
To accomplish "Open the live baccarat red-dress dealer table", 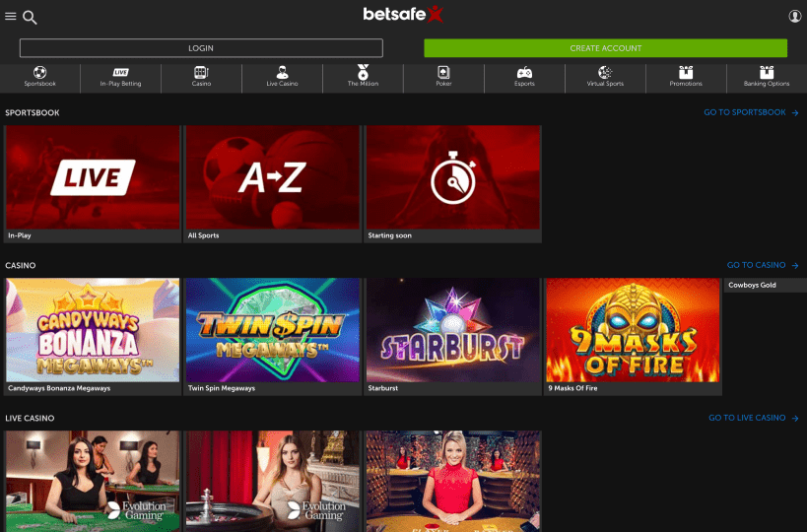I will 453,481.
